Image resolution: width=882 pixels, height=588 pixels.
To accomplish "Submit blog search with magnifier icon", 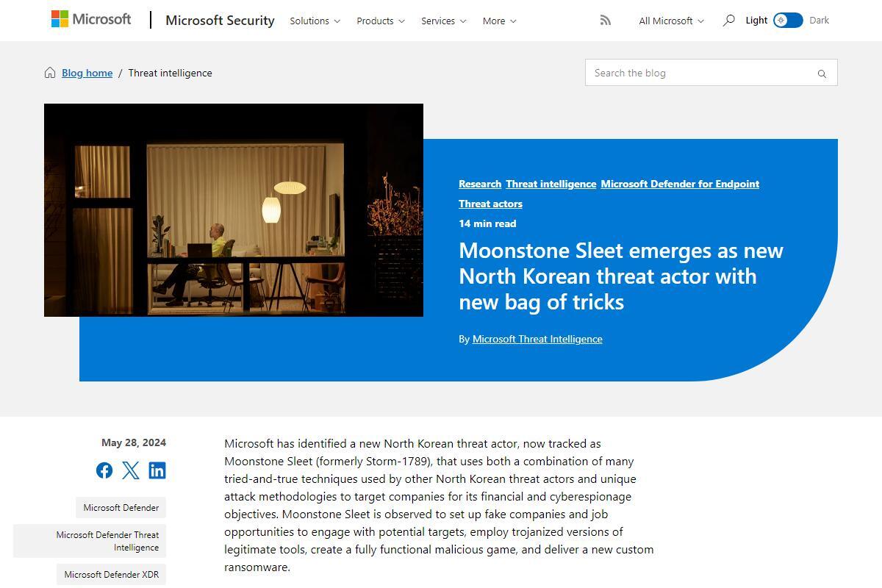I will tap(822, 73).
